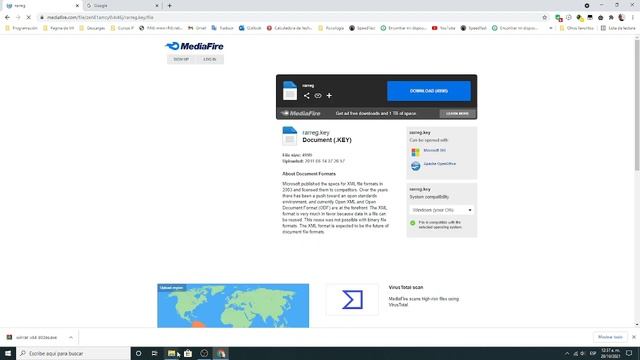The width and height of the screenshot is (640, 360).
Task: Open the Windows system compatibility dropdown
Action: pyautogui.click(x=441, y=210)
